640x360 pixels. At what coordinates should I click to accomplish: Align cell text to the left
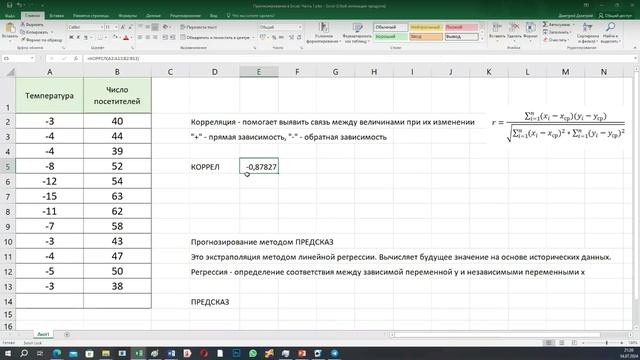click(x=140, y=37)
